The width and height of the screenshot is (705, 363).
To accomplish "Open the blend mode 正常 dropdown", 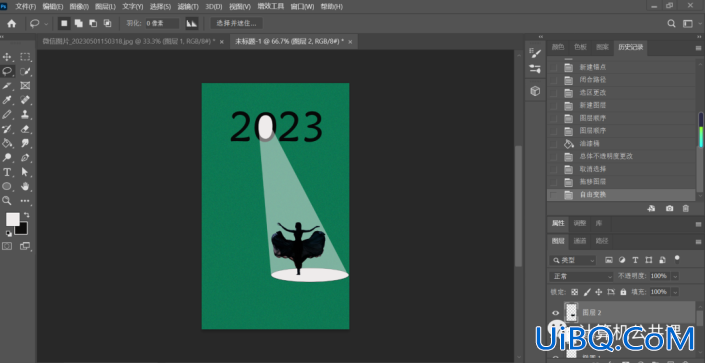I will (581, 276).
